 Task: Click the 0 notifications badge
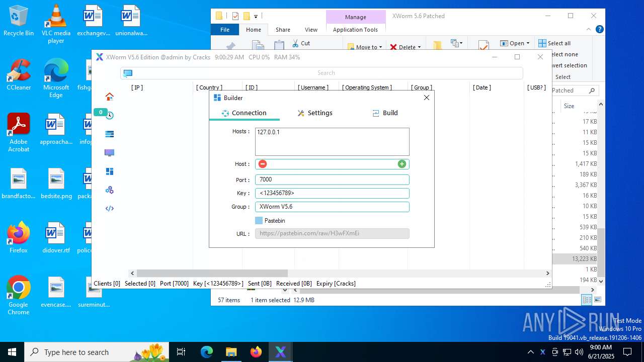click(101, 112)
